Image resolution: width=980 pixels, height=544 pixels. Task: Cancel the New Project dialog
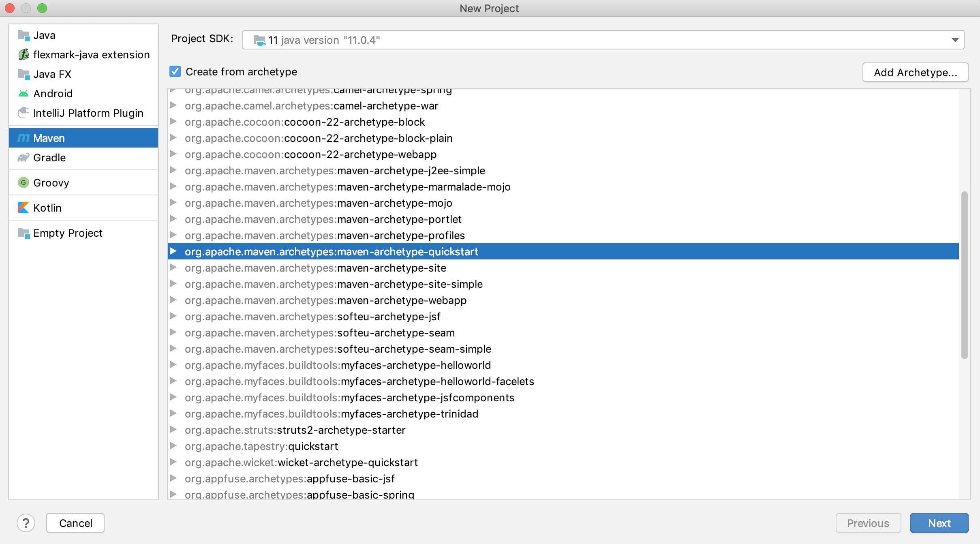click(75, 523)
